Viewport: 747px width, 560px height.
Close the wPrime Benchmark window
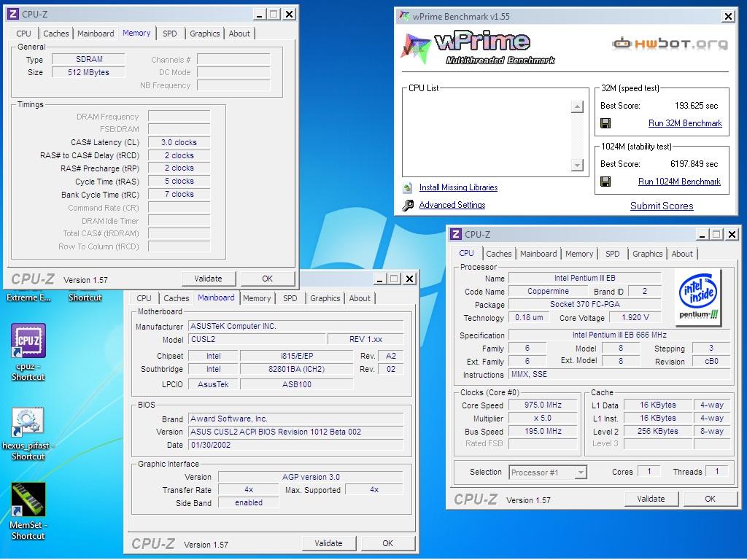click(728, 17)
